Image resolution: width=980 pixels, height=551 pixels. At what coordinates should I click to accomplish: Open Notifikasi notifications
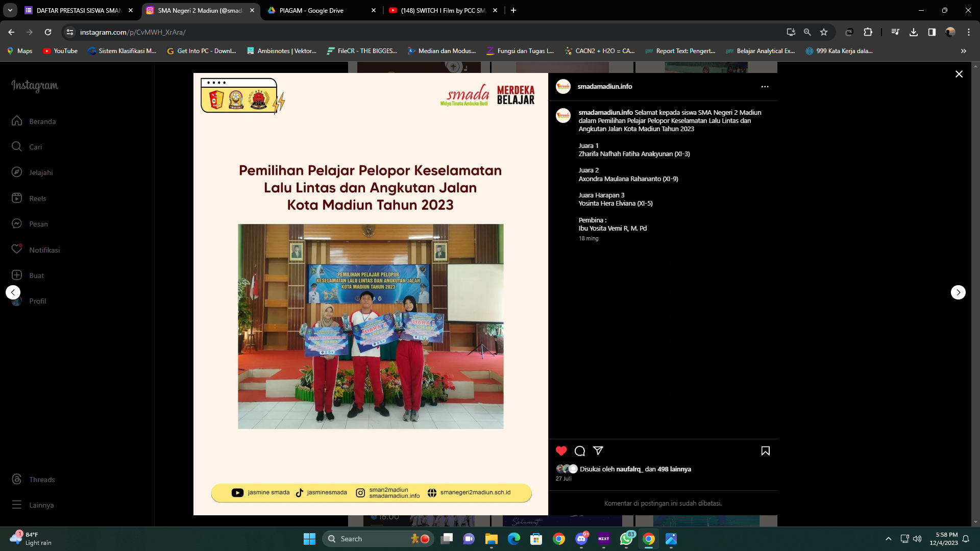36,250
